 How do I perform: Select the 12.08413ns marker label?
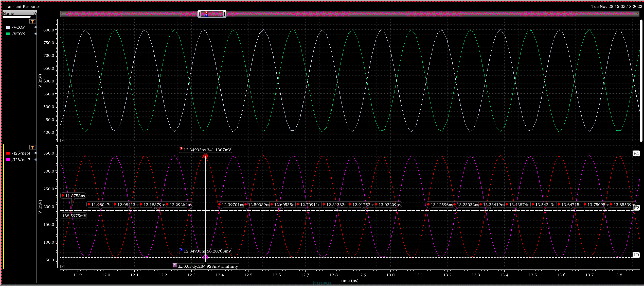click(126, 205)
